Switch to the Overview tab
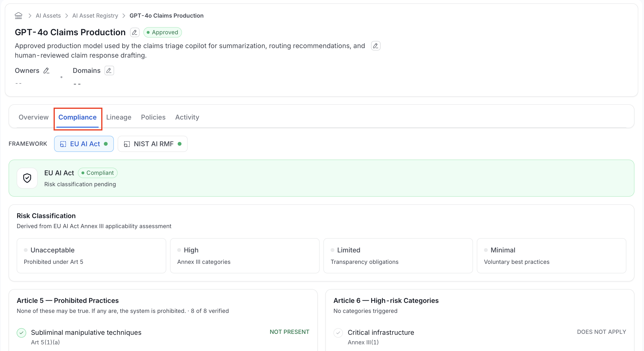Image resolution: width=644 pixels, height=351 pixels. point(34,117)
